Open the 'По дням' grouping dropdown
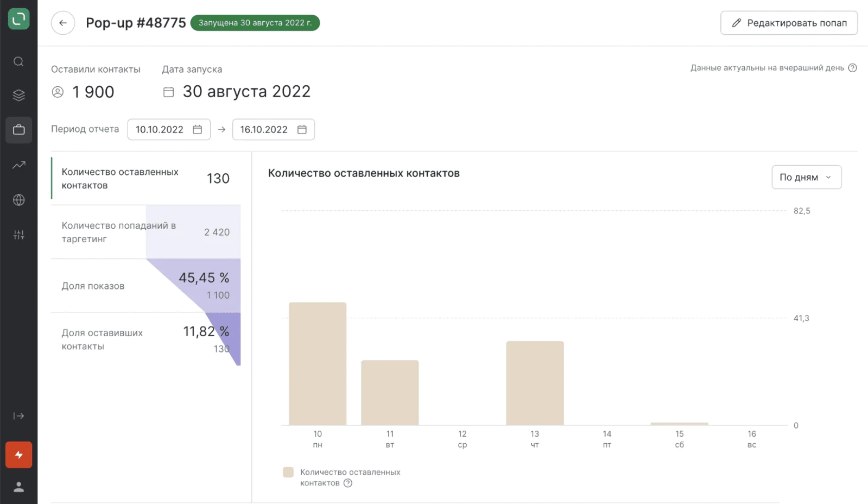The width and height of the screenshot is (868, 504). pos(806,177)
